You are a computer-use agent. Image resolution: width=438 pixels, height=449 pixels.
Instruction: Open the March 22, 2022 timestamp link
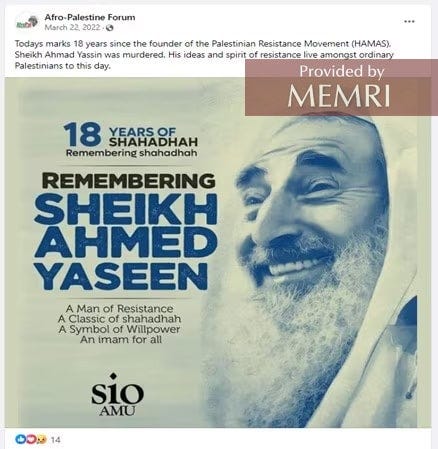click(72, 28)
